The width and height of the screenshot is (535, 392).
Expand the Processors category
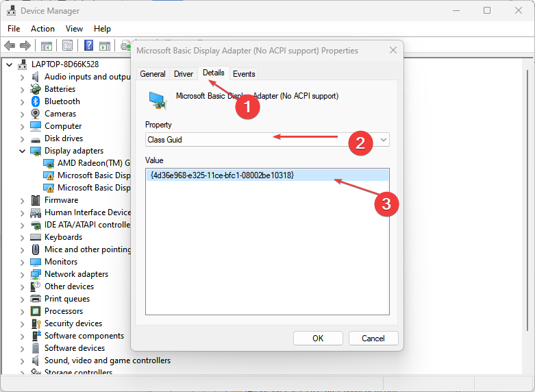[x=22, y=312]
